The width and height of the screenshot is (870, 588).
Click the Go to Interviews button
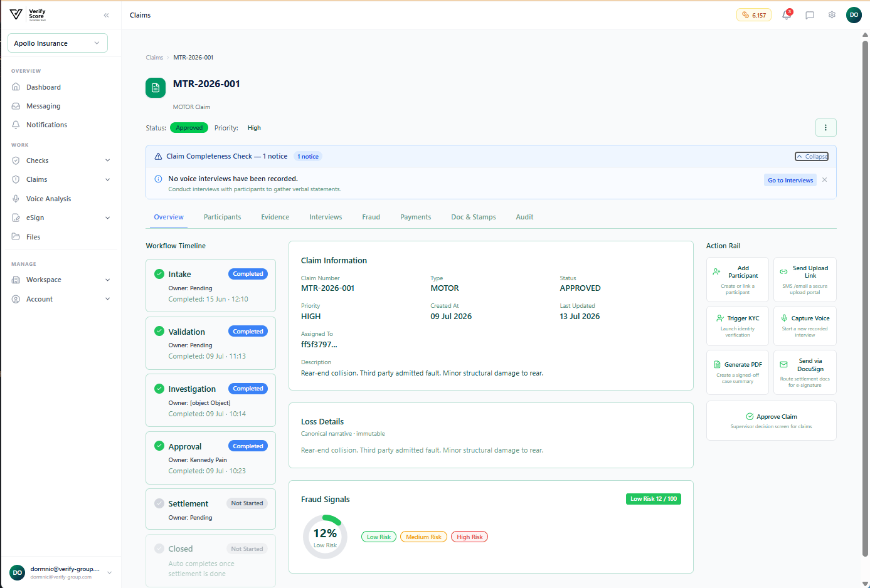[790, 180]
